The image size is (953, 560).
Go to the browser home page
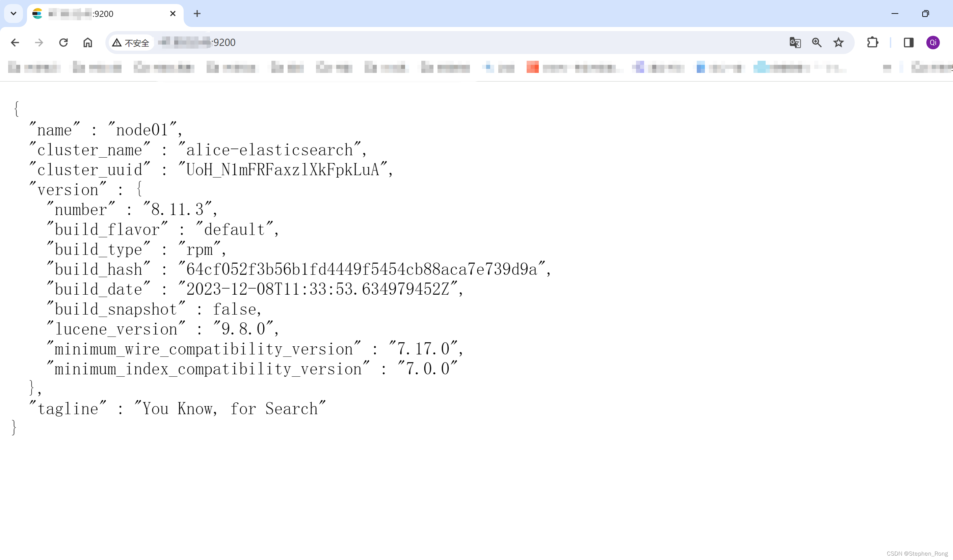click(88, 42)
